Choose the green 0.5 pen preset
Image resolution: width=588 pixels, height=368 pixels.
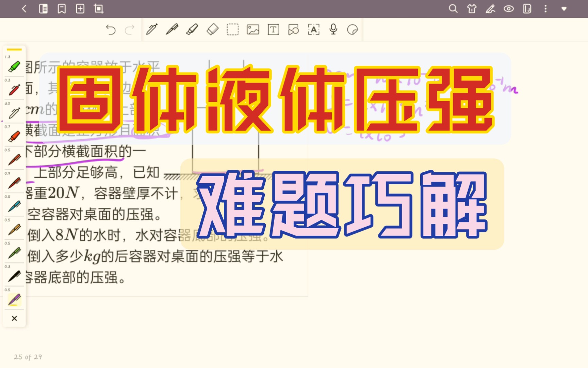coord(14,253)
